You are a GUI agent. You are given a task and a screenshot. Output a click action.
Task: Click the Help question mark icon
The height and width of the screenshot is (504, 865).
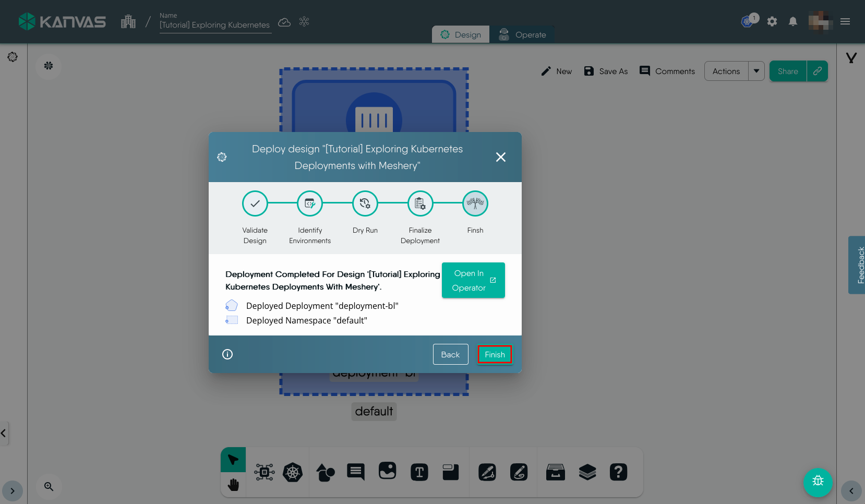click(618, 473)
